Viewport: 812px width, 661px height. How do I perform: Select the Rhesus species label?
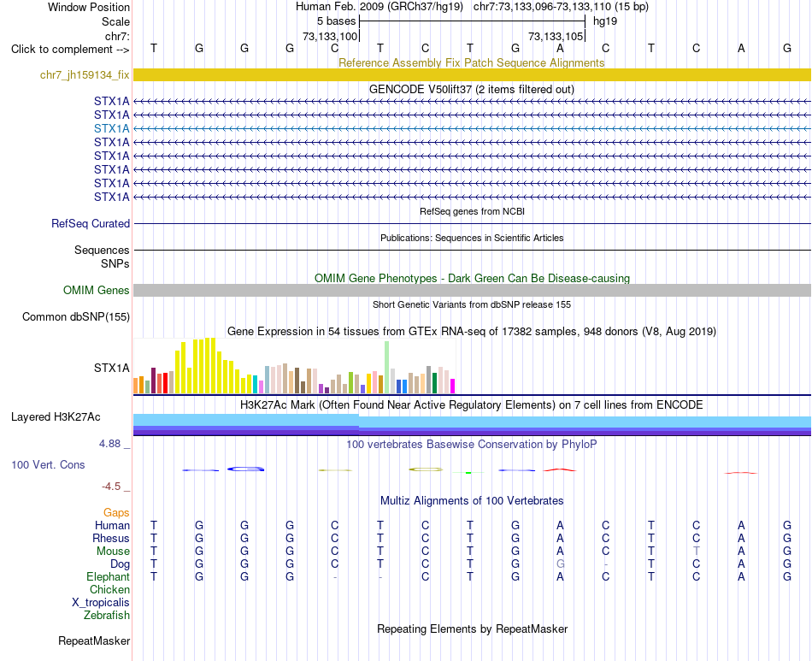click(x=111, y=538)
